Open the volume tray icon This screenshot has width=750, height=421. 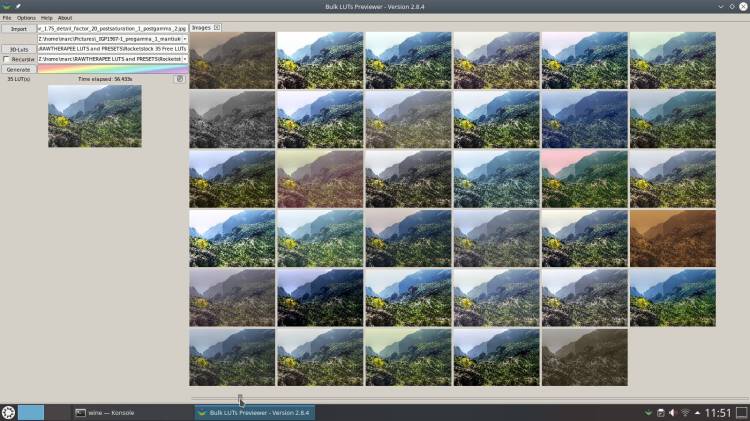tap(673, 412)
